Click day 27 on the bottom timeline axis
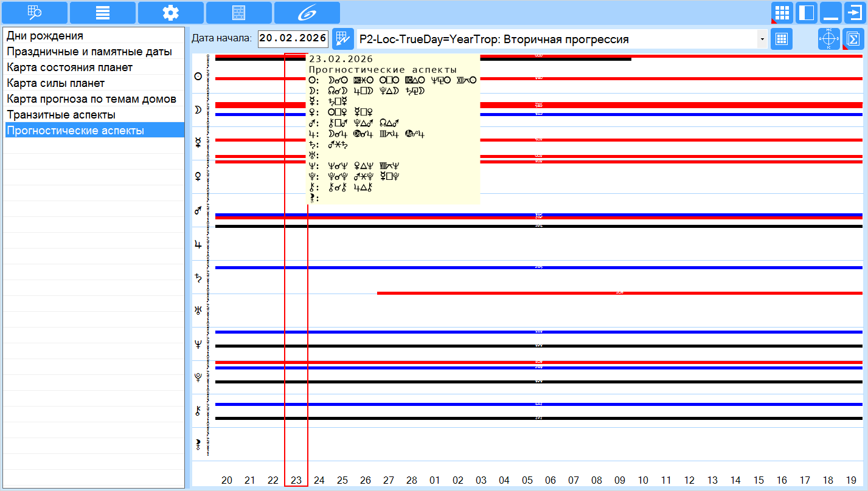 389,480
